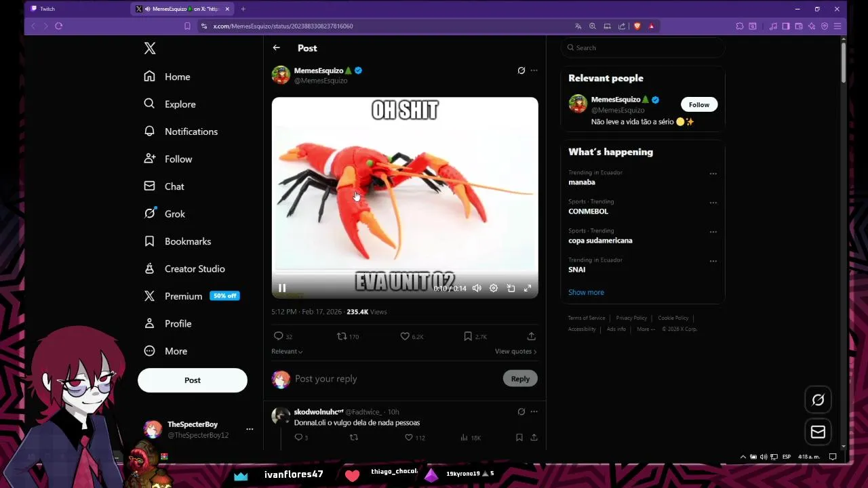Expand the video to fullscreen
The image size is (868, 488).
click(x=528, y=288)
